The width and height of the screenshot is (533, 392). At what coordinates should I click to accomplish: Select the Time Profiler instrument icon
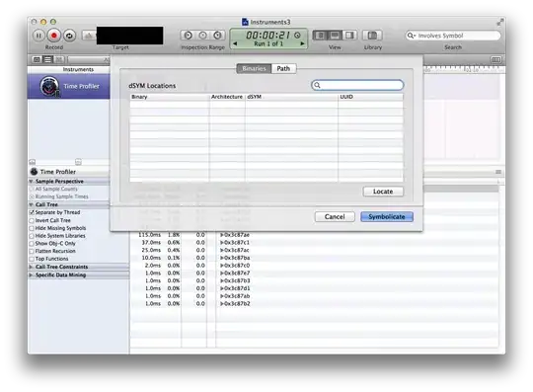[x=49, y=86]
